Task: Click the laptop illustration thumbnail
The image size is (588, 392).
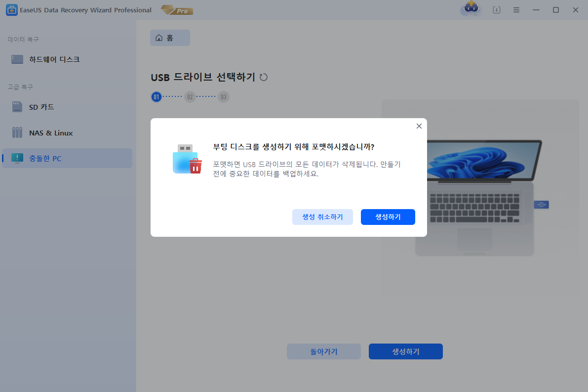Action: [480, 198]
